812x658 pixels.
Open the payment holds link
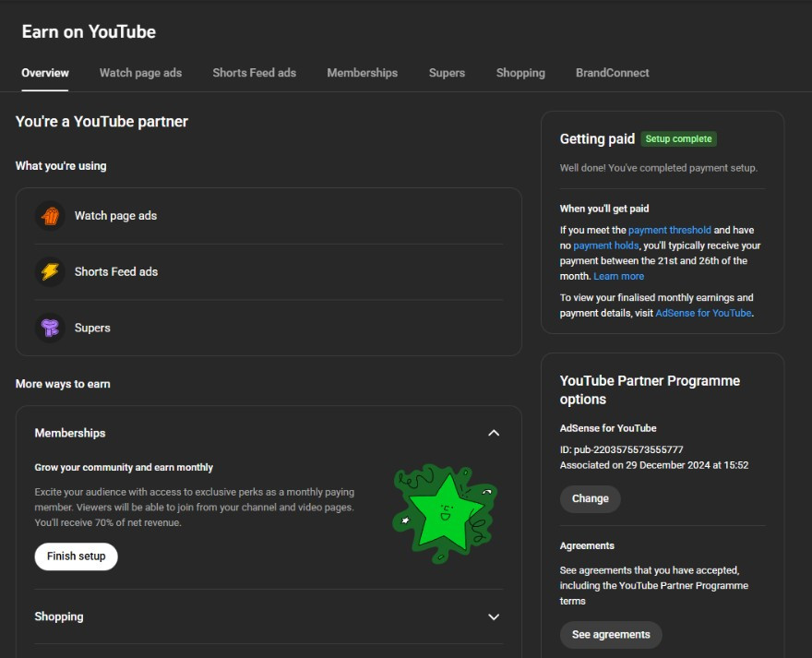pos(606,245)
